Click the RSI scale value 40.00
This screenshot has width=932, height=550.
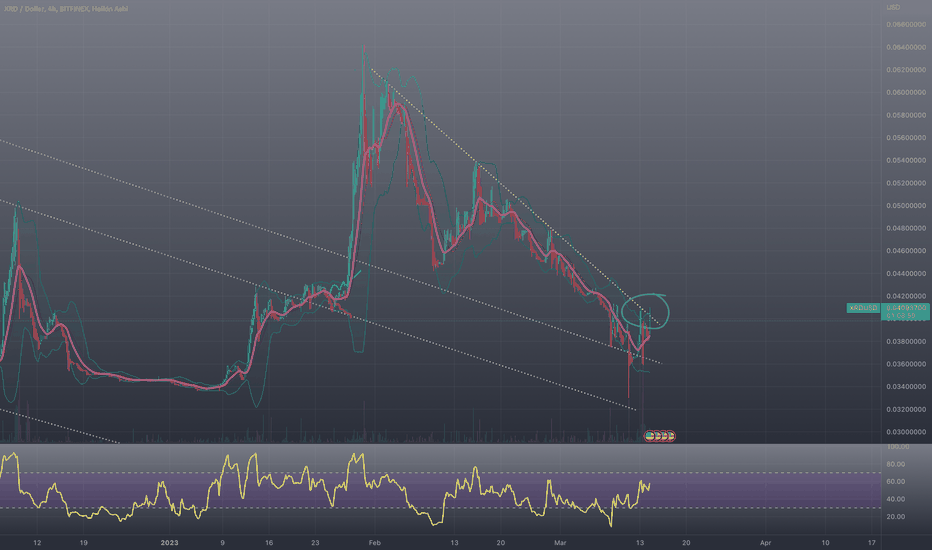point(896,499)
